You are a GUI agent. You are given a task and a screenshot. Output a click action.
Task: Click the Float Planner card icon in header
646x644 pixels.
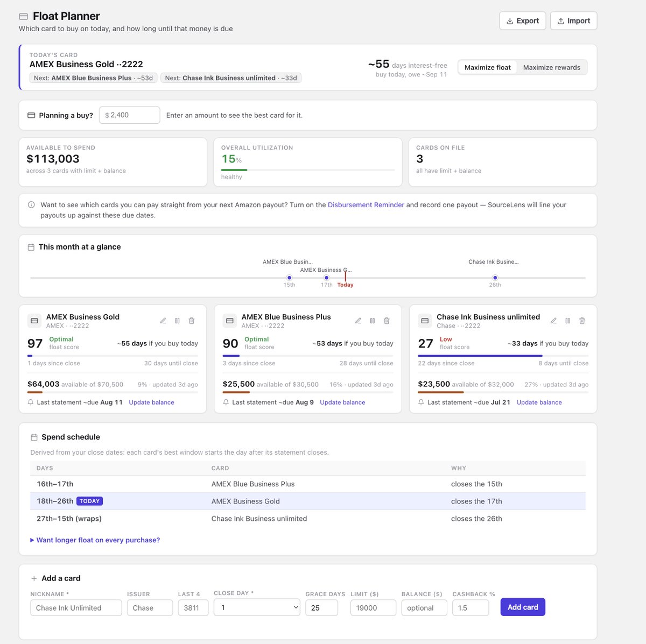click(24, 17)
